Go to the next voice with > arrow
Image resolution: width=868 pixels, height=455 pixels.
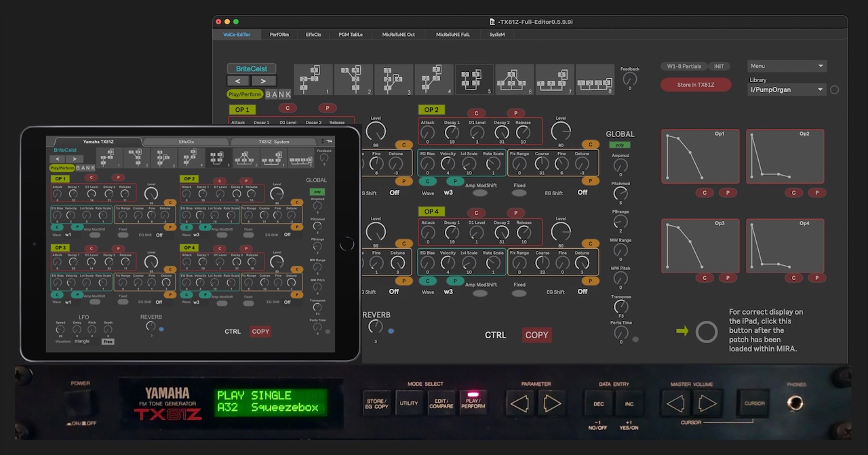point(263,81)
